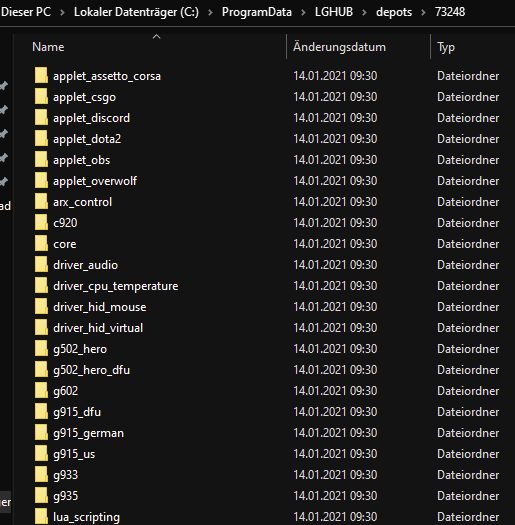Select the g602 folder name

[x=66, y=391]
